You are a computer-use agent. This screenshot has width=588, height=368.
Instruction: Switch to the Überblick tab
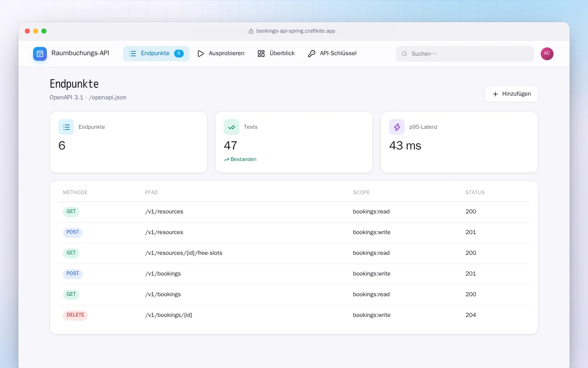coord(276,53)
